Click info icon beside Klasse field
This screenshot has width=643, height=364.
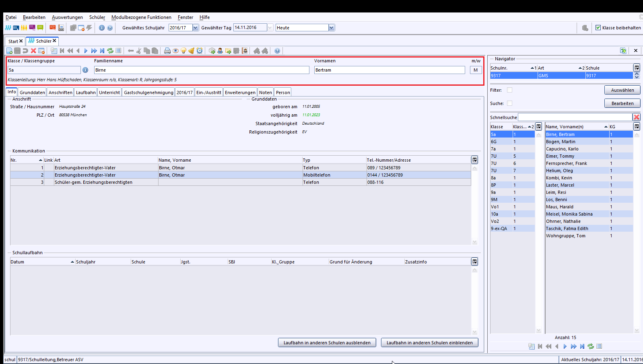85,70
